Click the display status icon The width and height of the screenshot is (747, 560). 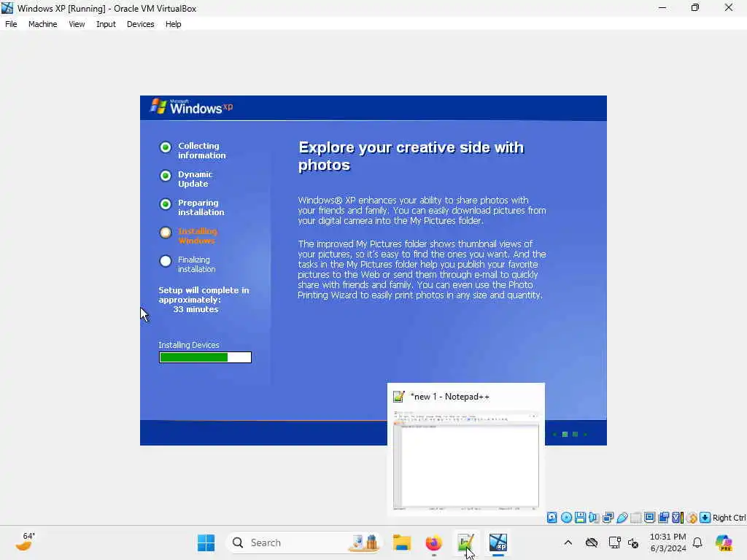(649, 518)
